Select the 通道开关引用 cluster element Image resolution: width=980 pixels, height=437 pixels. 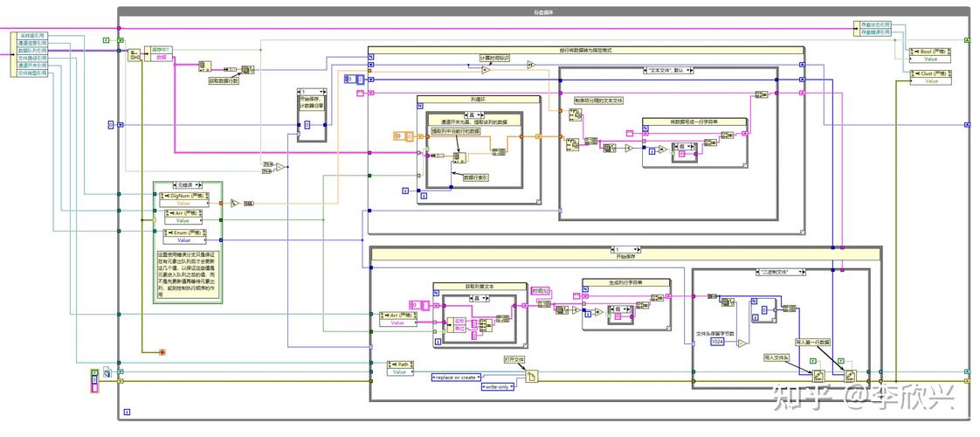32,66
